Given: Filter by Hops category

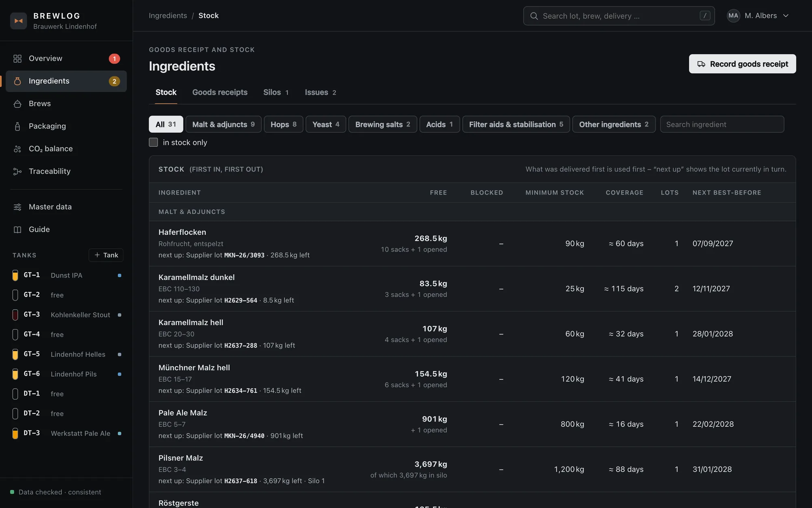Looking at the screenshot, I should (283, 124).
